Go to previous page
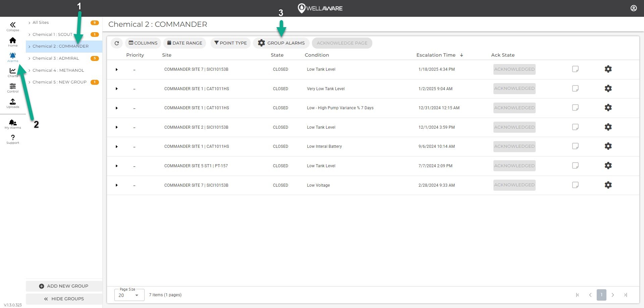This screenshot has height=308, width=644. [590, 295]
